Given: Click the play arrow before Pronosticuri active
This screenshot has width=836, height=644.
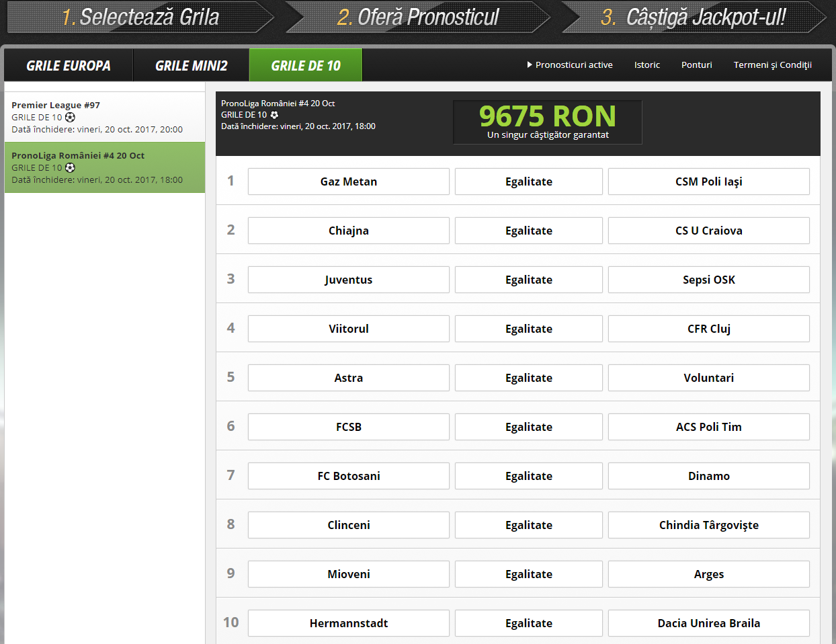Looking at the screenshot, I should click(x=530, y=65).
